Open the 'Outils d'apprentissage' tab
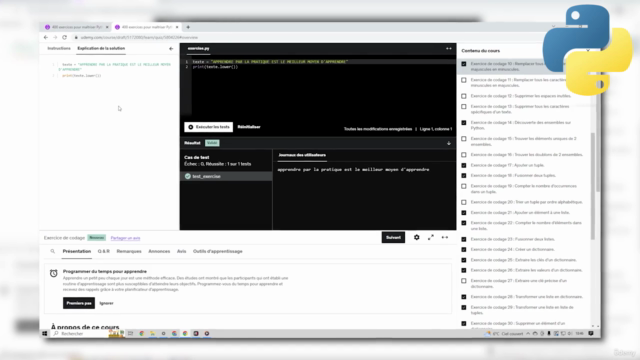 coord(218,251)
